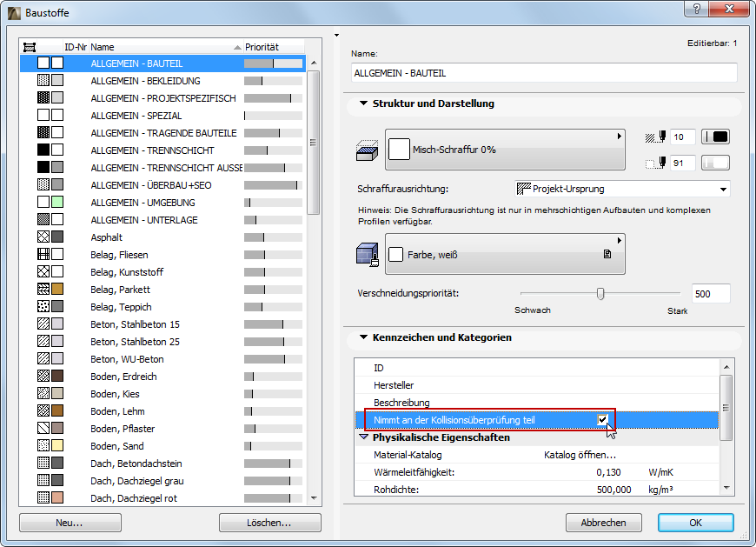Collapse the Physikalische Eigenschaften group
756x547 pixels.
tap(363, 437)
